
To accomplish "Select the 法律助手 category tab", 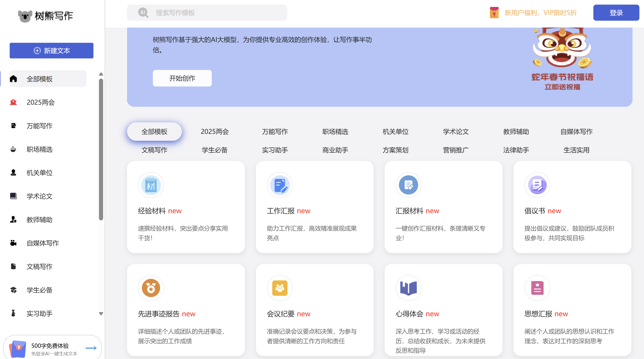I will 516,150.
